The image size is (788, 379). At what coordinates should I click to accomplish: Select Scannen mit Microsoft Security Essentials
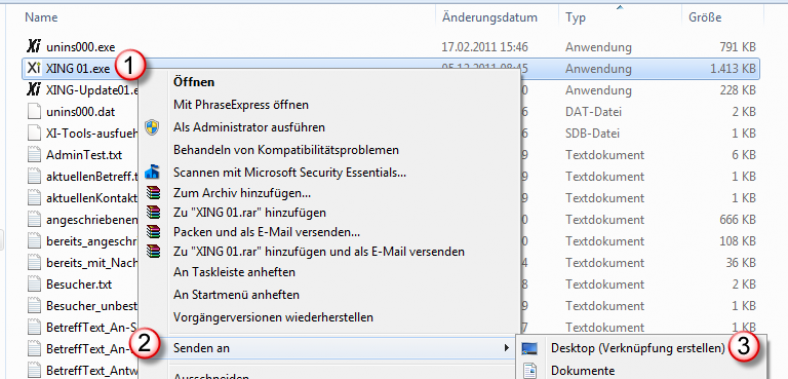[289, 172]
